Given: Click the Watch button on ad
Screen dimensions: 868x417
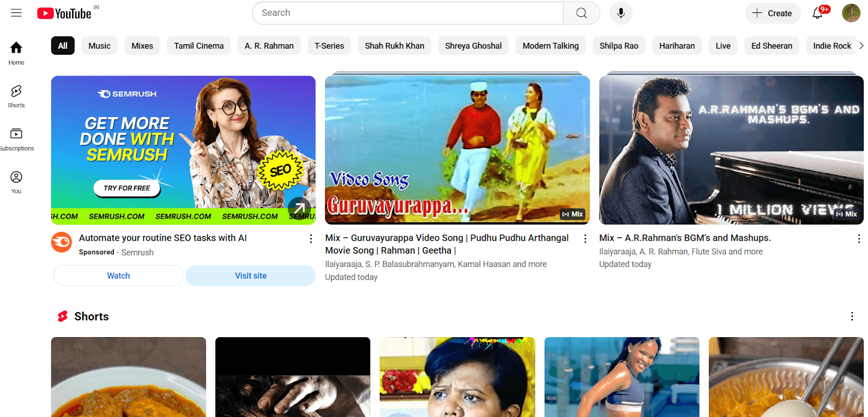Looking at the screenshot, I should point(118,276).
